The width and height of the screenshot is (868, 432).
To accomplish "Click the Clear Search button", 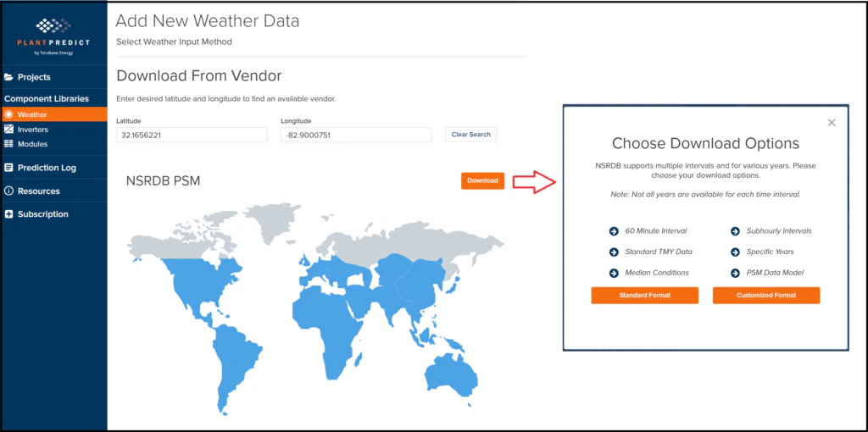I will tap(470, 135).
